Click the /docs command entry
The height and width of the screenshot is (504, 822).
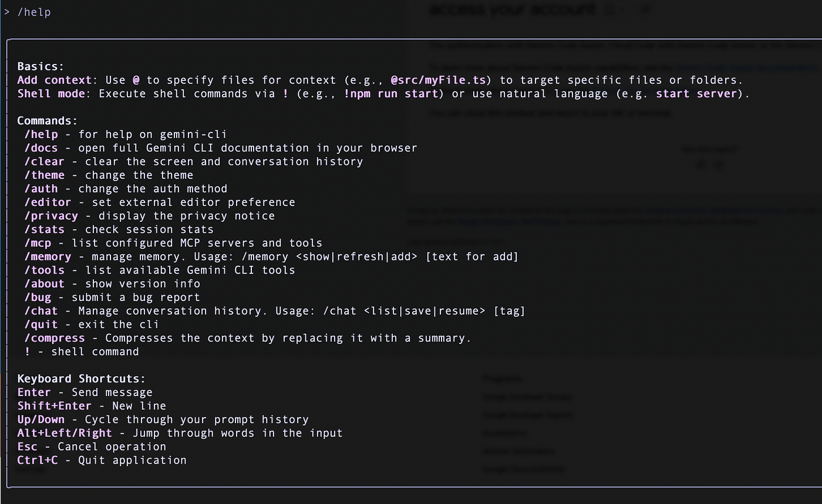click(x=221, y=148)
